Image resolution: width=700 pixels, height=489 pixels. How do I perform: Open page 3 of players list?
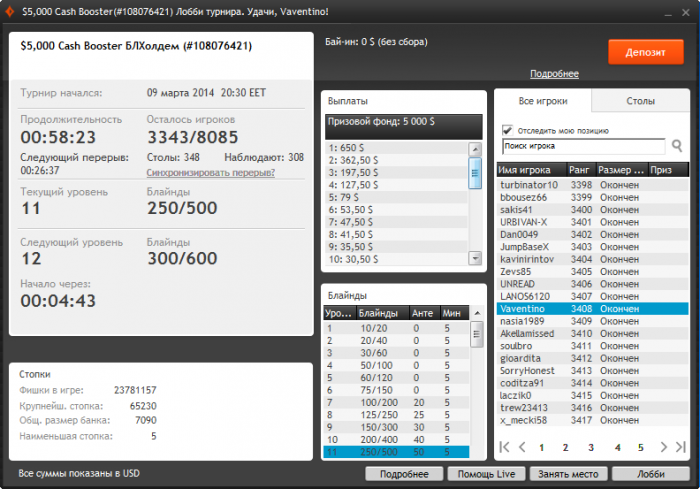pos(591,447)
